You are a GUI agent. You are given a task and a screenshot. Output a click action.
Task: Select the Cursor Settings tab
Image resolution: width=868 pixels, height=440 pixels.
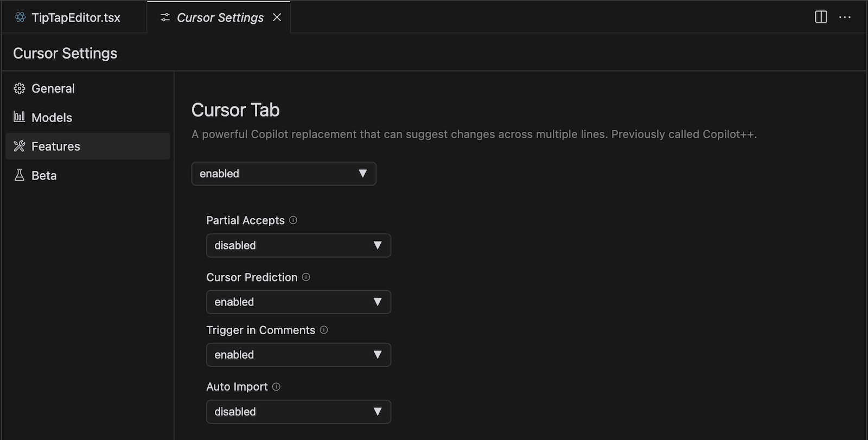tap(220, 17)
